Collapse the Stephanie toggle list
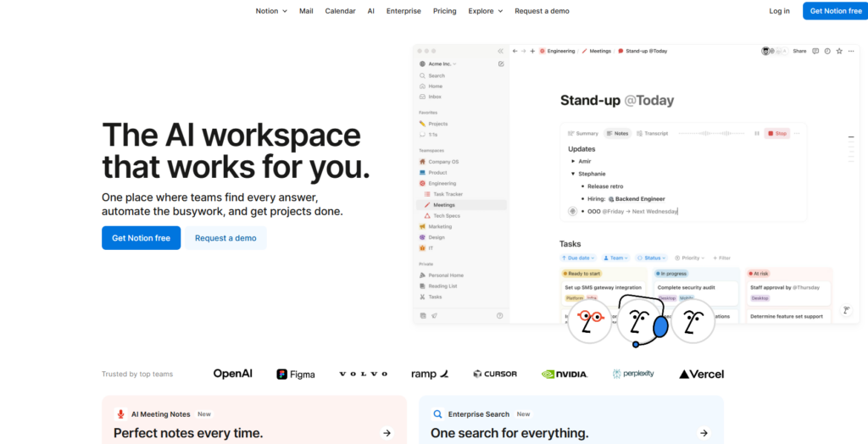 click(x=574, y=172)
